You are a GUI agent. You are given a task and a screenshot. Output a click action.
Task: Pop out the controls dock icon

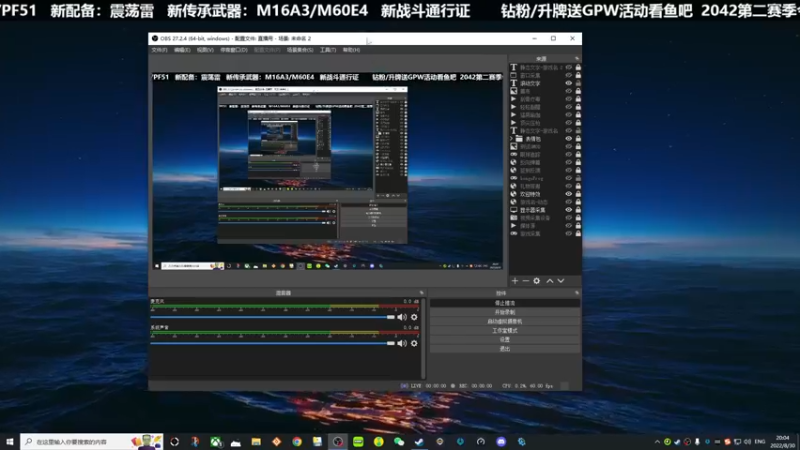(577, 293)
